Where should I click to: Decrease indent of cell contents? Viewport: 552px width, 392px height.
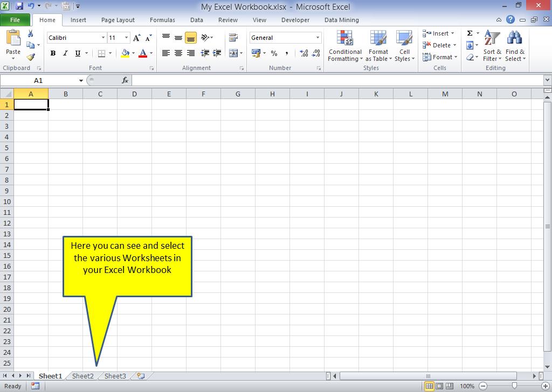tap(204, 53)
